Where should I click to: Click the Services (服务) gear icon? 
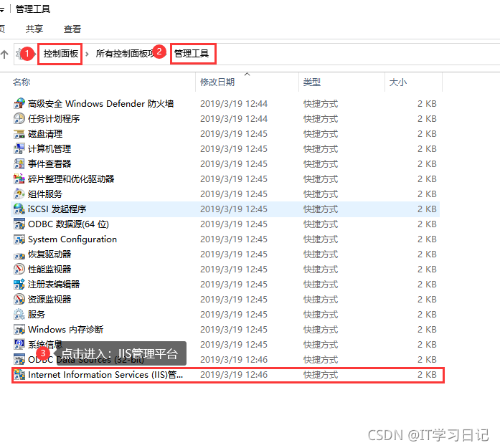tap(19, 315)
